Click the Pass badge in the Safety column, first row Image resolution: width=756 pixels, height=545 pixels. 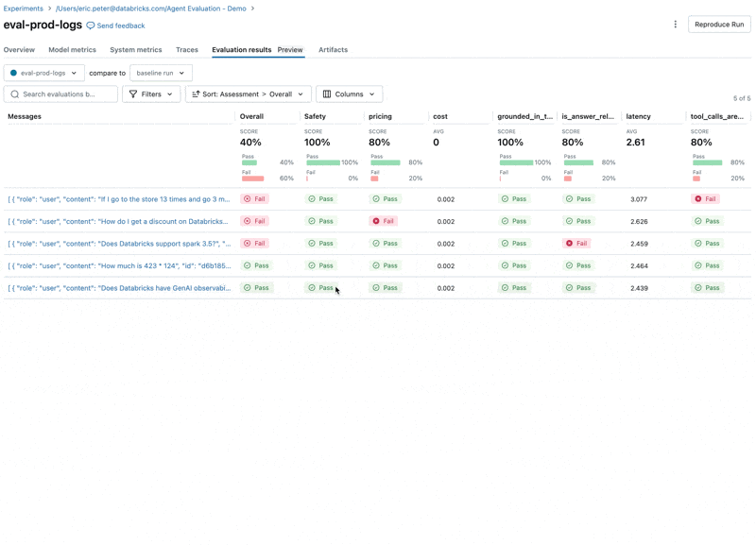(x=321, y=199)
